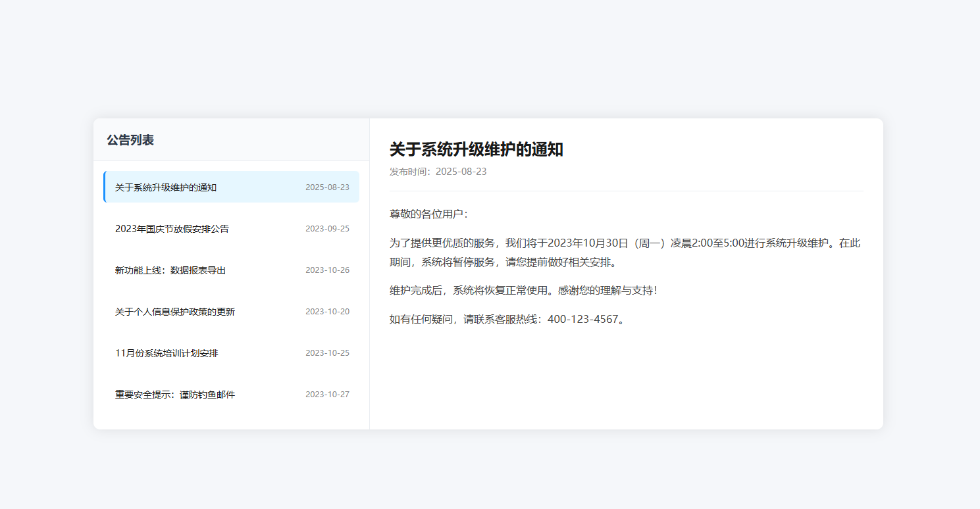The image size is (980, 509).
Task: Open the 重要安全提示：谨防钓鱼邮件 announcement
Action: click(175, 395)
